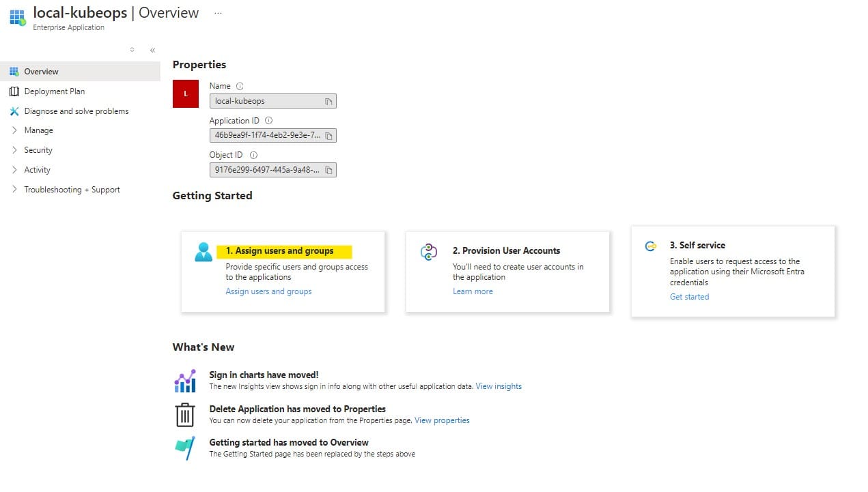This screenshot has height=492, width=868.
Task: Collapse the sidebar with double chevron
Action: tap(152, 50)
